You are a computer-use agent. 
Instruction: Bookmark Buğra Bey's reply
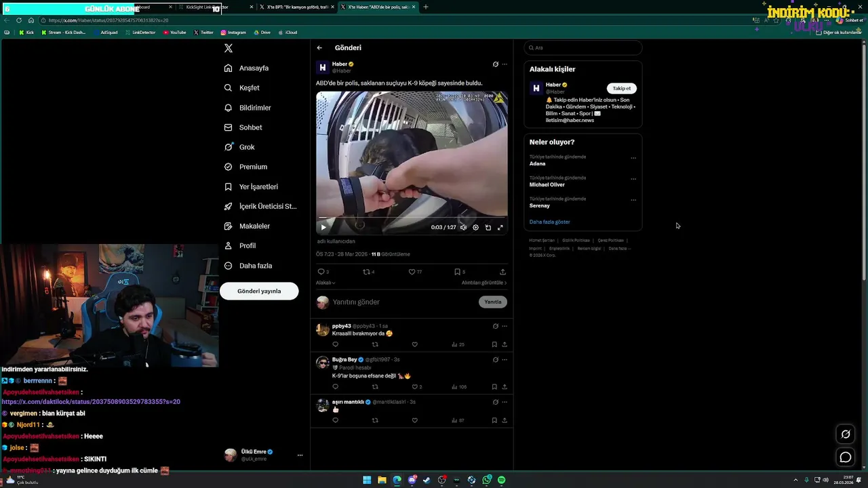pyautogui.click(x=494, y=387)
